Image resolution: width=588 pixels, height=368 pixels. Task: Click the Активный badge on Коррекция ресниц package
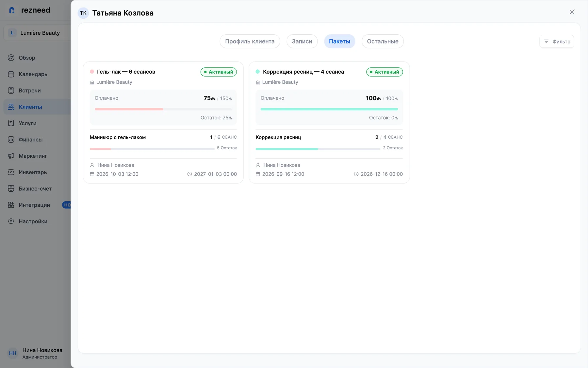pyautogui.click(x=384, y=72)
